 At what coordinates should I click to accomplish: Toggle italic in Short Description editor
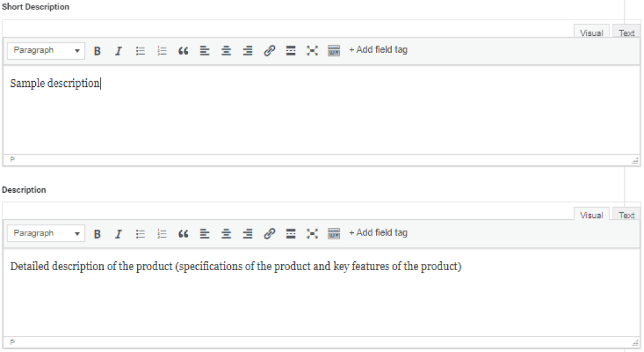click(118, 51)
